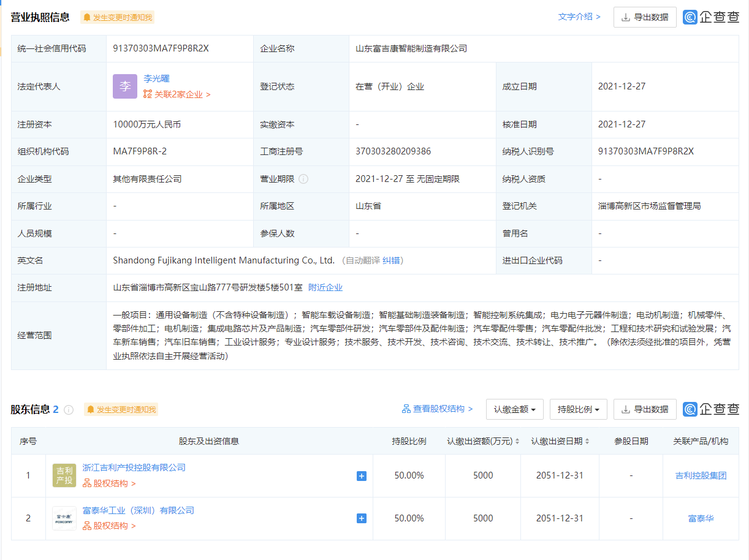Open 吉利控股集团 related organization link
Image resolution: width=749 pixels, height=560 pixels.
(701, 475)
